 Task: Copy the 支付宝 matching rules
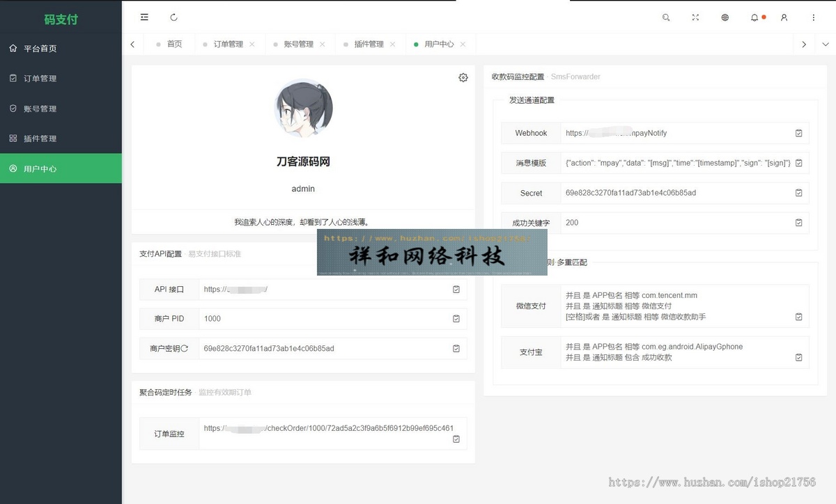pos(799,357)
